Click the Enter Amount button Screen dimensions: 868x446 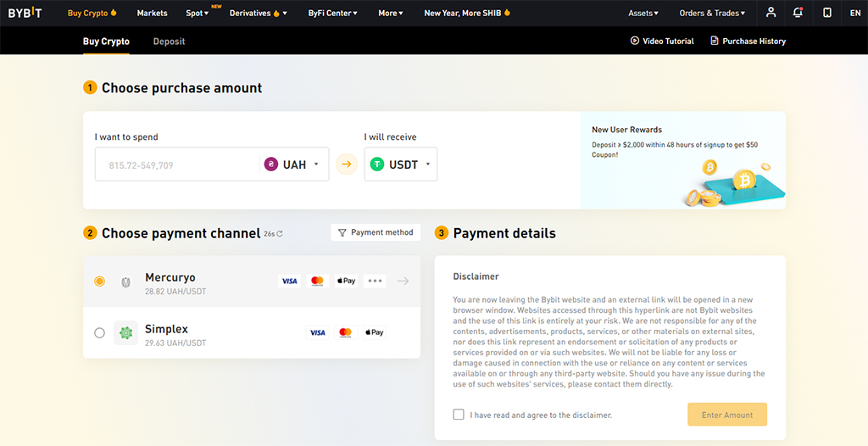(x=727, y=415)
